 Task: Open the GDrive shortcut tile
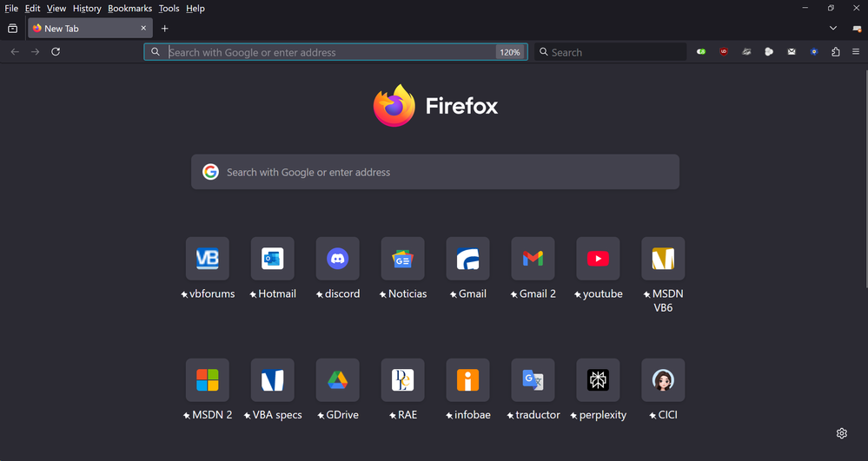click(337, 380)
